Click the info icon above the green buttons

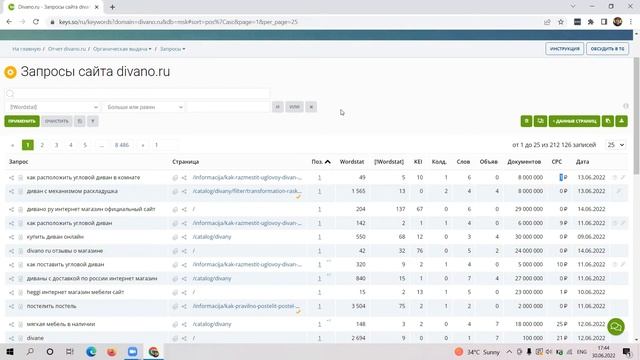pyautogui.click(x=626, y=106)
